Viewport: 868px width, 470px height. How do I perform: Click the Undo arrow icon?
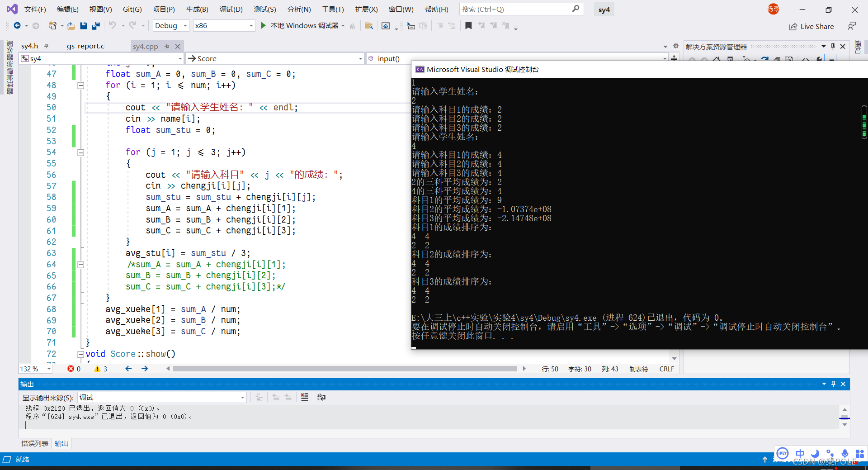(113, 26)
